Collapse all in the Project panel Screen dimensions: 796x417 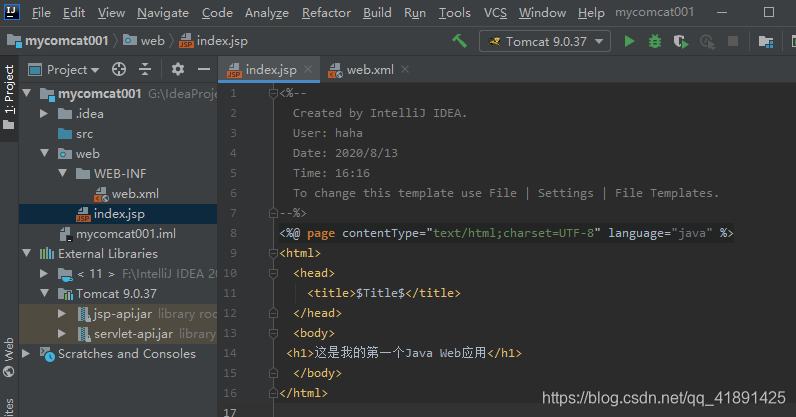(145, 70)
